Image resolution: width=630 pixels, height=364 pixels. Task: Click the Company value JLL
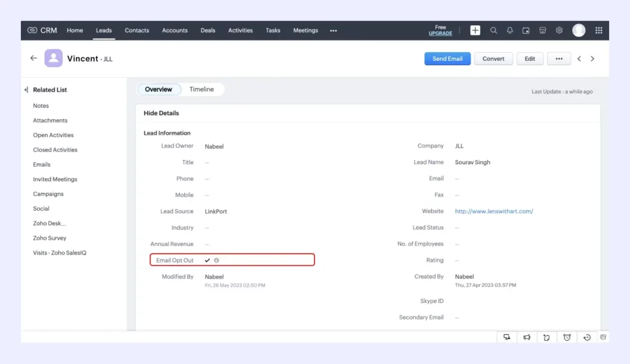click(459, 146)
